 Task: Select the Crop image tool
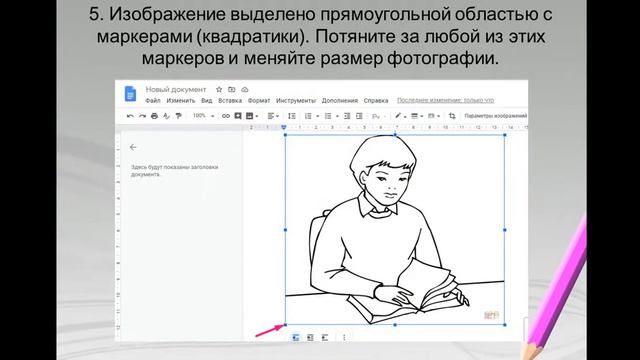point(452,116)
